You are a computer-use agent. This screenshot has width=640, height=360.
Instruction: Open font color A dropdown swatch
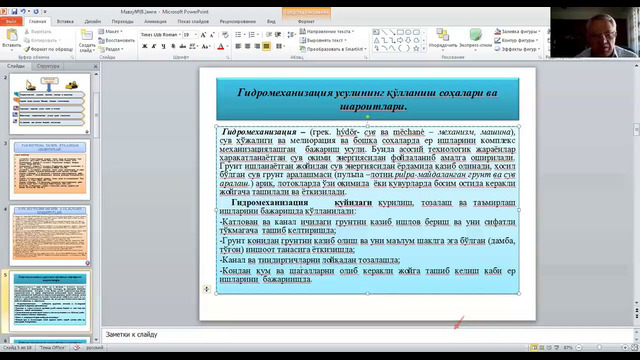[x=227, y=47]
